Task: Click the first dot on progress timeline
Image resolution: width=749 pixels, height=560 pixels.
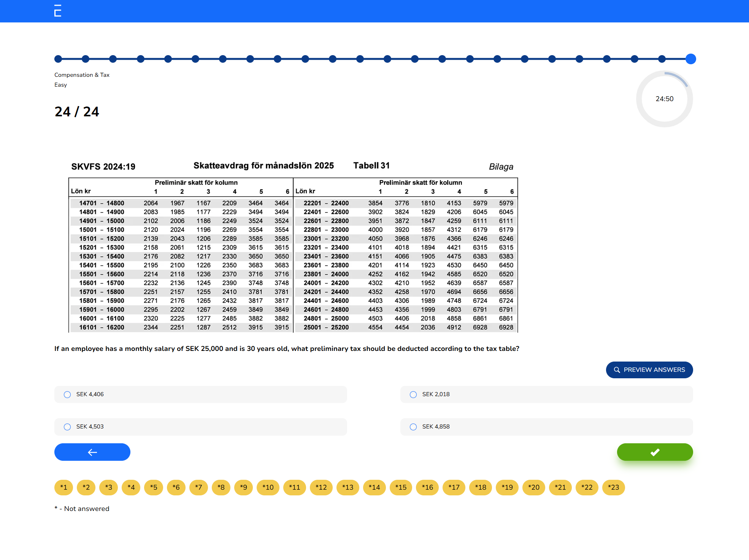Action: coord(58,59)
